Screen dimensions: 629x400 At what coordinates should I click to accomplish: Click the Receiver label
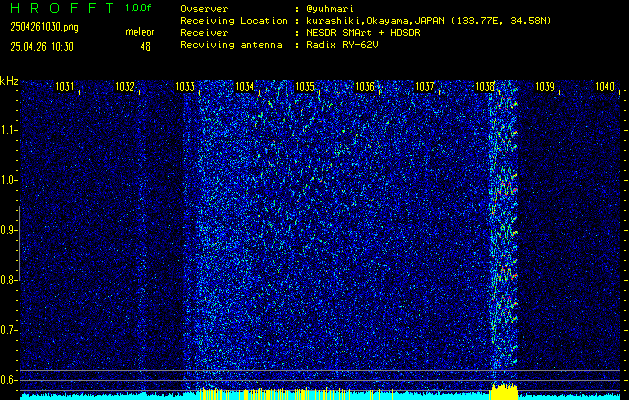coord(204,33)
